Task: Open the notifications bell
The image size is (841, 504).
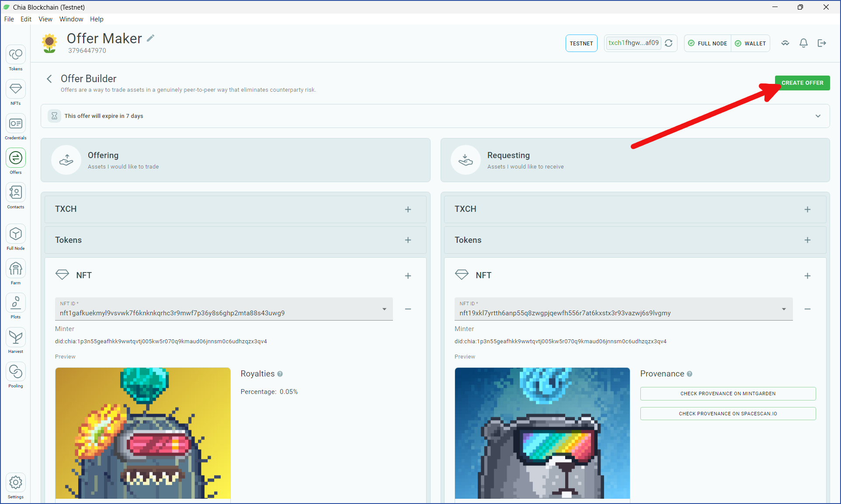Action: [x=803, y=43]
